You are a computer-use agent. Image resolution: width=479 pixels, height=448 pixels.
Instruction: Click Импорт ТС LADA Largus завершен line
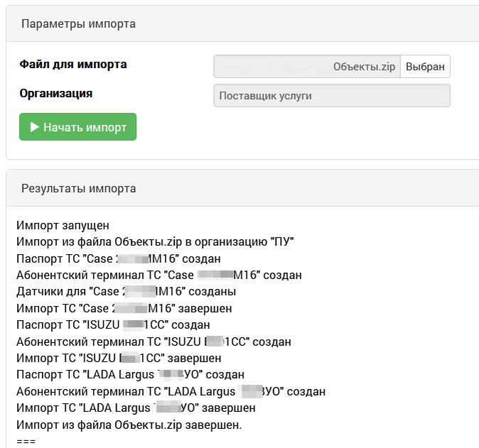point(136,408)
